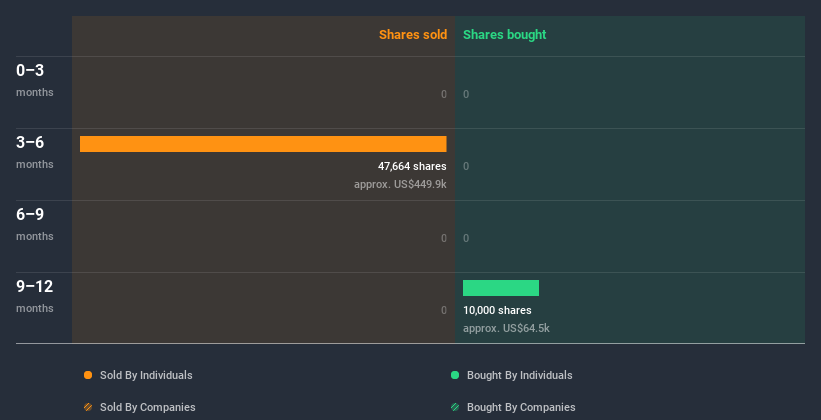
Task: Click the Sold By Individuals legend label
Action: coord(146,375)
